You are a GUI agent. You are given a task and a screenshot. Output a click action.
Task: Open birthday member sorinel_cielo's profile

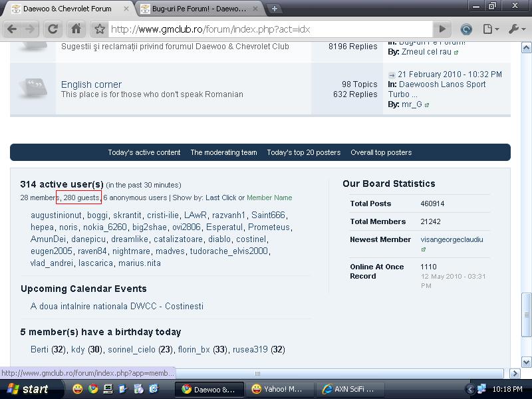pyautogui.click(x=132, y=349)
